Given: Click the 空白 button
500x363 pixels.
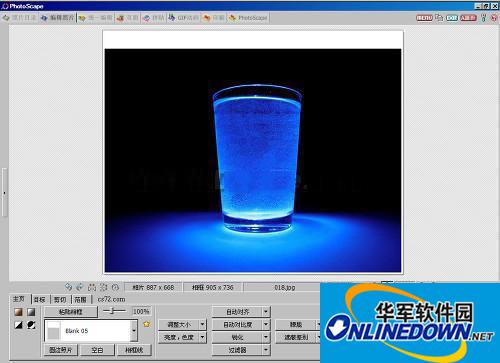Looking at the screenshot, I should pos(97,350).
